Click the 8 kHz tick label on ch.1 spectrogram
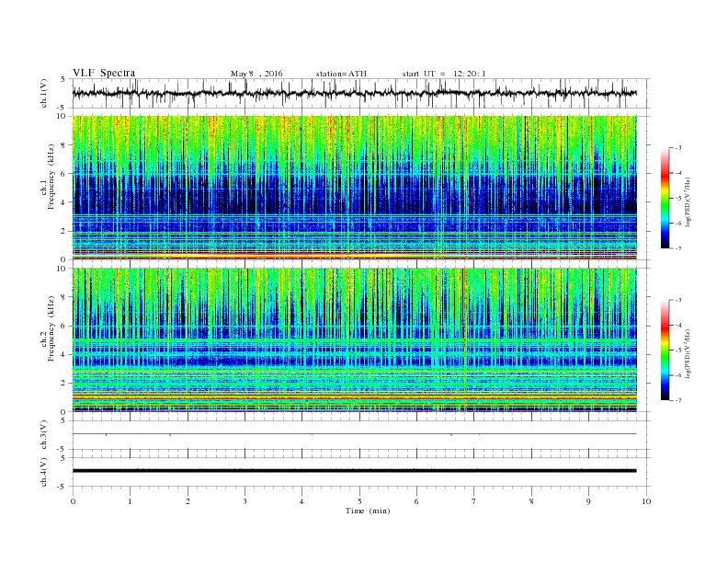The height and width of the screenshot is (563, 728). 64,145
